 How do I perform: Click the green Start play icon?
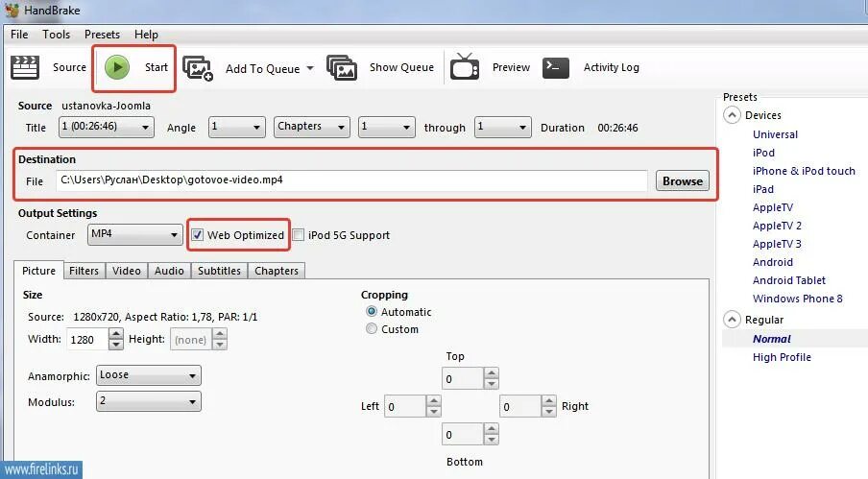point(117,67)
